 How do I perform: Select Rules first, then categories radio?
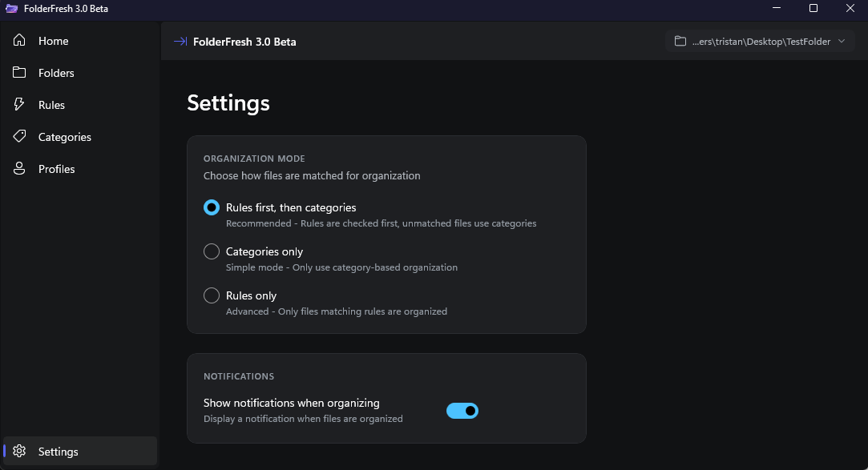pyautogui.click(x=212, y=207)
